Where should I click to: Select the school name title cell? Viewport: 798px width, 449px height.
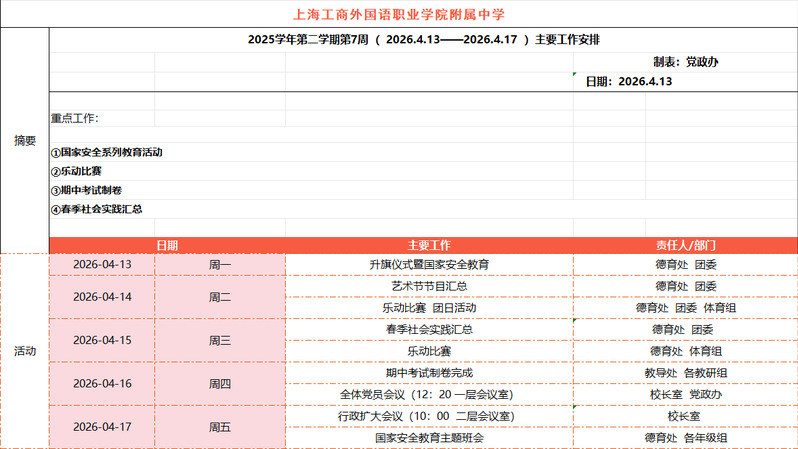coord(399,14)
